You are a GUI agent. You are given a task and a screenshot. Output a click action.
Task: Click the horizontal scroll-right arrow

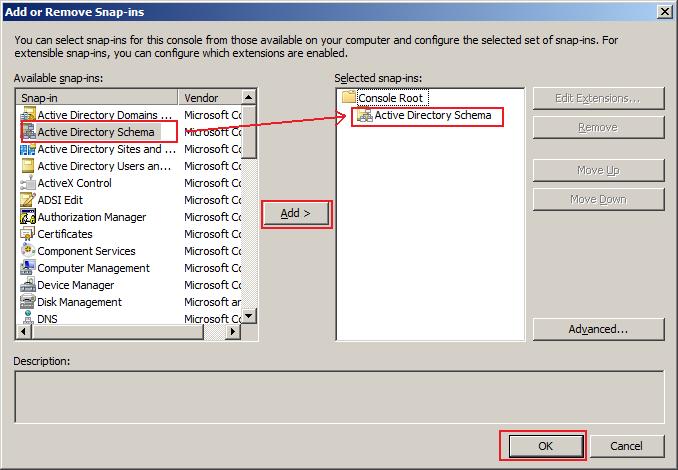click(x=233, y=332)
